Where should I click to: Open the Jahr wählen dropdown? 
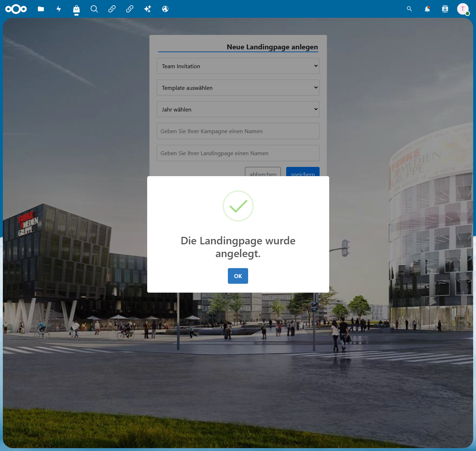point(238,109)
